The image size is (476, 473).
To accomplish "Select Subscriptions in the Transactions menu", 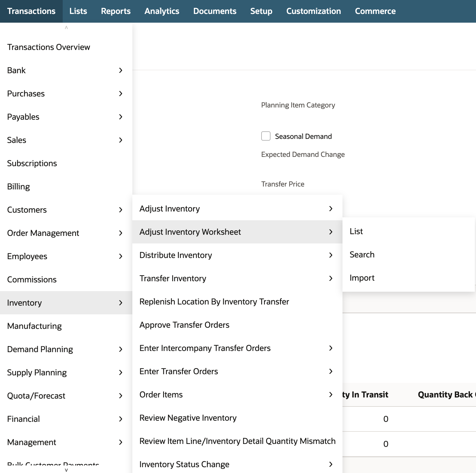I will pos(66,163).
